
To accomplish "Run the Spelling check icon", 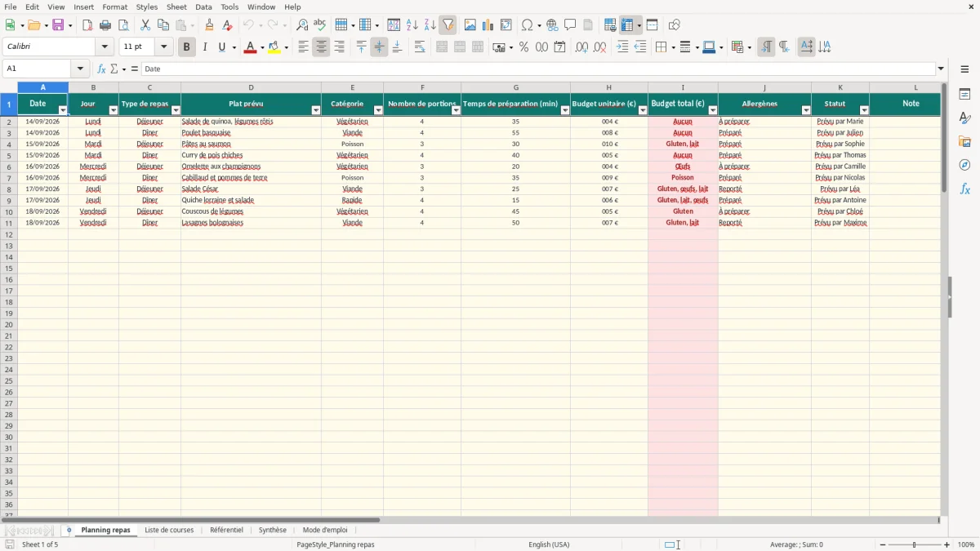I will coord(319,25).
